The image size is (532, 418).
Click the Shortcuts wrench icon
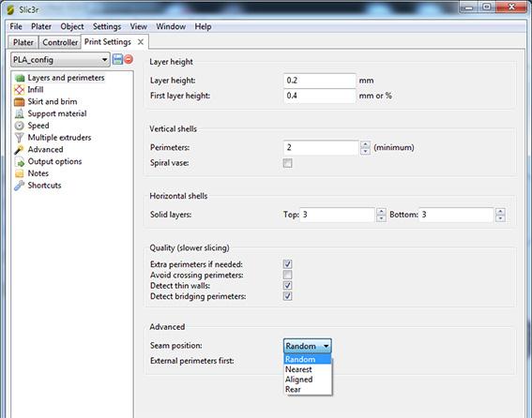20,186
